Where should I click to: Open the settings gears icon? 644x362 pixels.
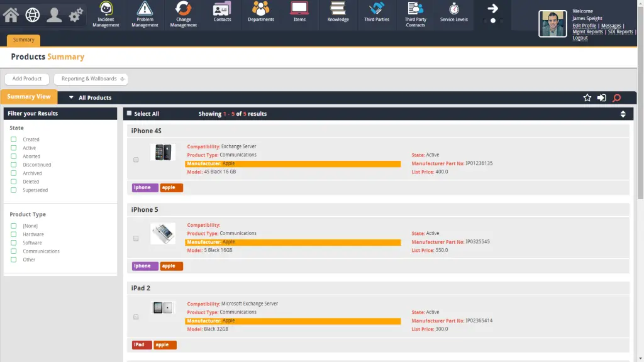pyautogui.click(x=75, y=15)
